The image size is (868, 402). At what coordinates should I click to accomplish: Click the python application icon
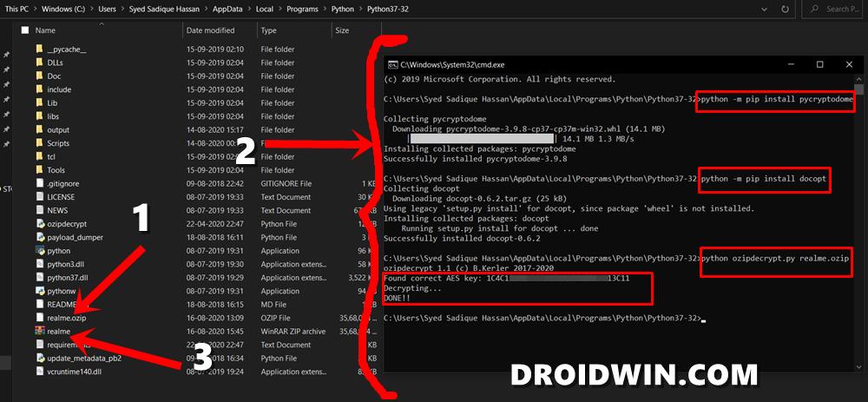(39, 250)
